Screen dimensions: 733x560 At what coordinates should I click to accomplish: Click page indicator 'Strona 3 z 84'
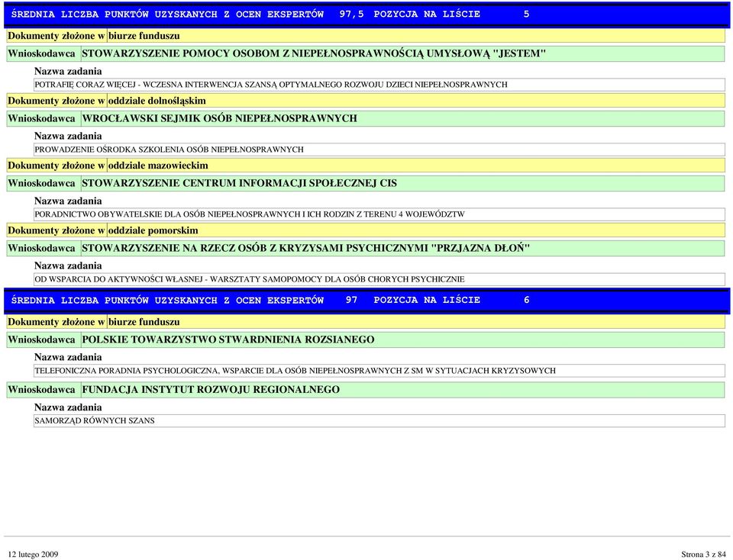click(x=703, y=555)
